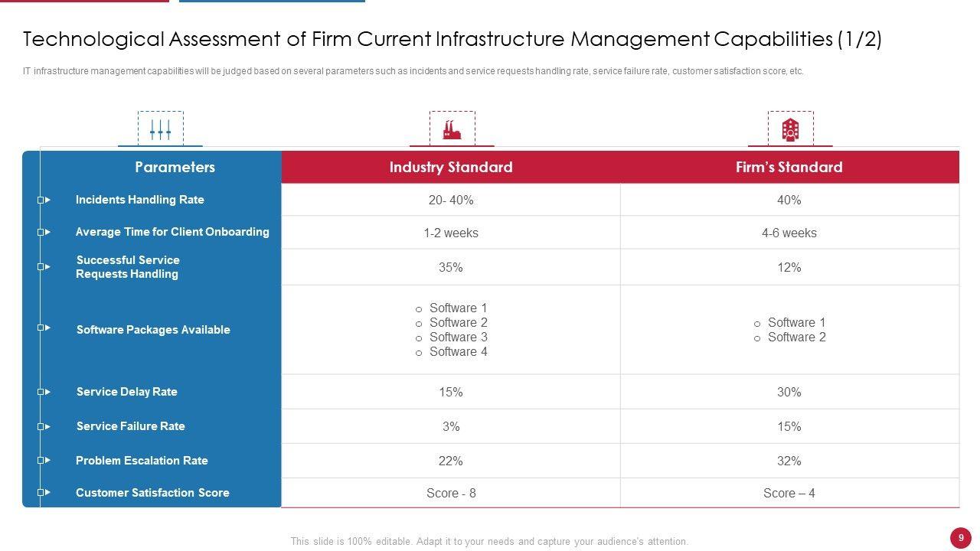Click the '100% editable' footer text
980x551 pixels.
pyautogui.click(x=489, y=541)
